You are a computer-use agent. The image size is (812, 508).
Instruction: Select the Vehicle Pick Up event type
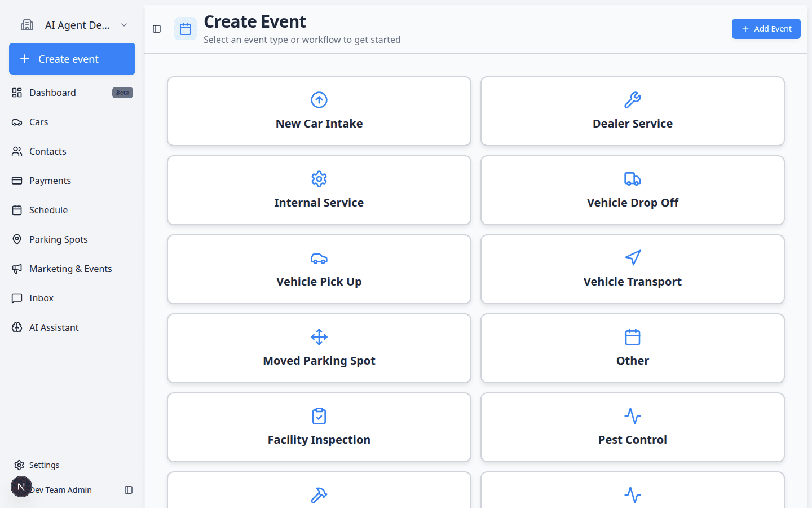(319, 269)
